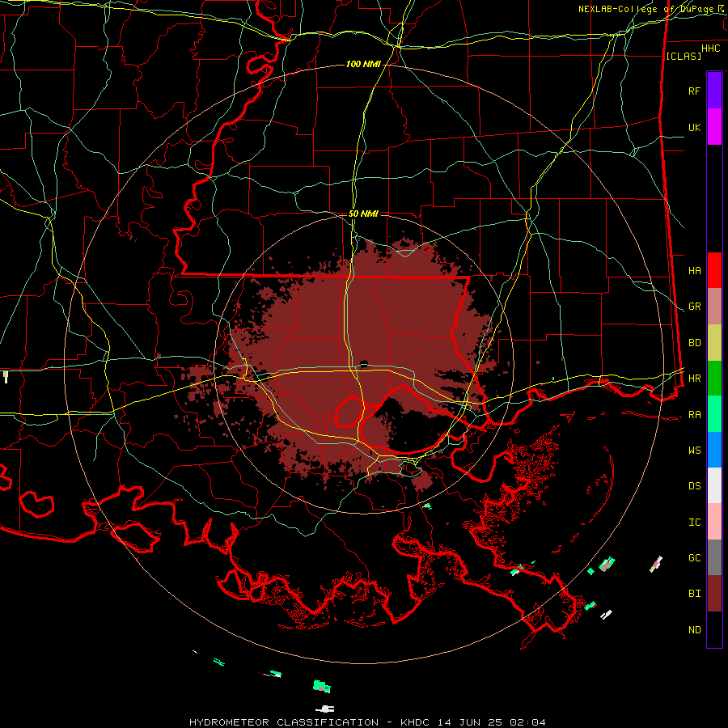Click the blue WS legend color swatch
The height and width of the screenshot is (728, 728).
(714, 450)
